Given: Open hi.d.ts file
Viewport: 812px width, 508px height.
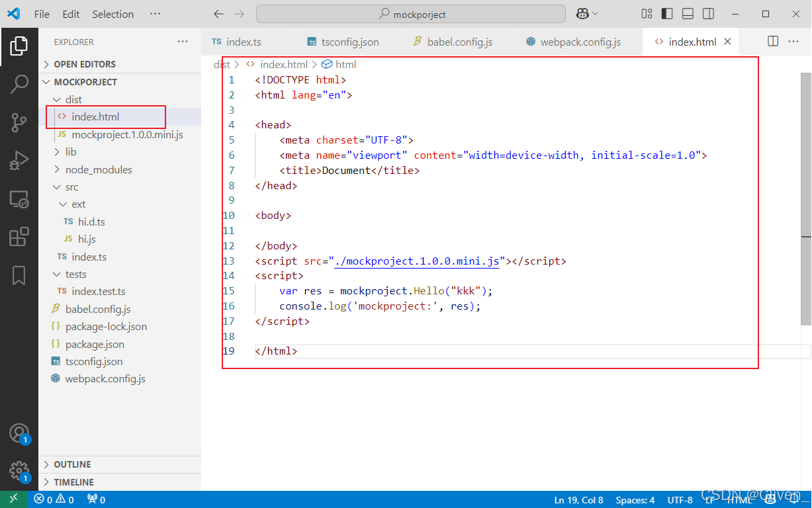Looking at the screenshot, I should (x=91, y=222).
